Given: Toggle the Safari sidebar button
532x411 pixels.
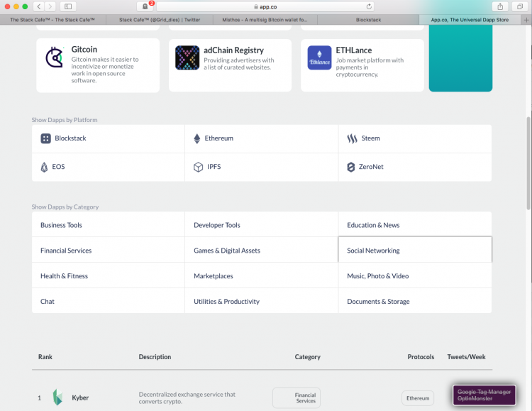Looking at the screenshot, I should (x=68, y=6).
